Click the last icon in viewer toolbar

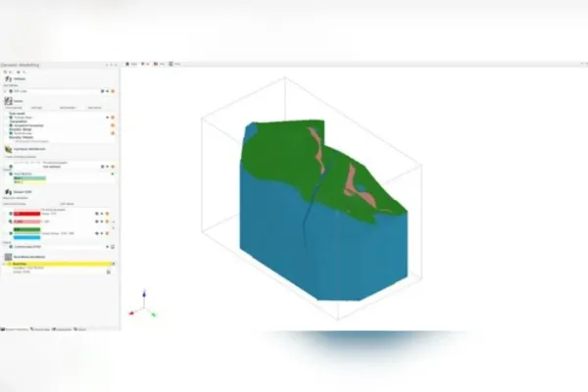(x=171, y=64)
